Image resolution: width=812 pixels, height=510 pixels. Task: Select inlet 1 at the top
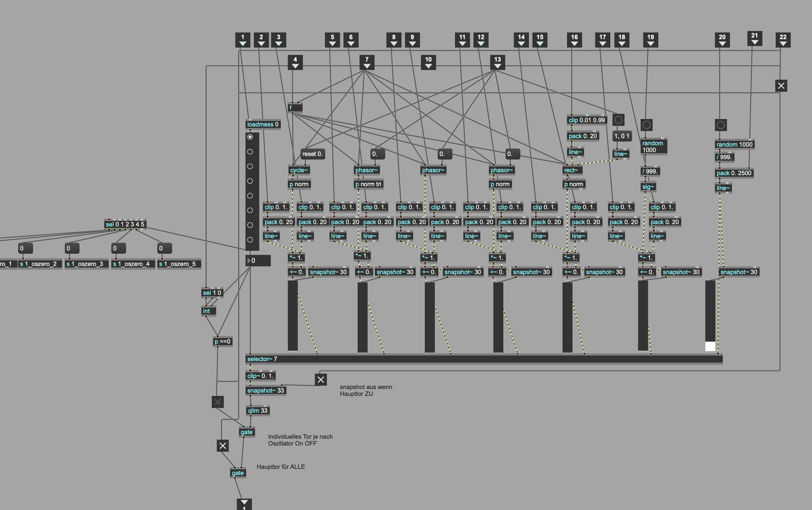[242, 40]
